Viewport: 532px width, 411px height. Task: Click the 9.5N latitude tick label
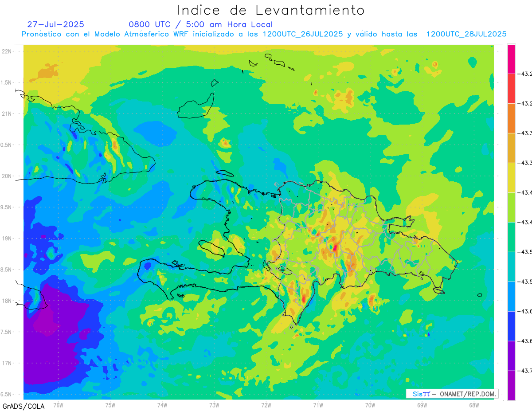pyautogui.click(x=6, y=207)
